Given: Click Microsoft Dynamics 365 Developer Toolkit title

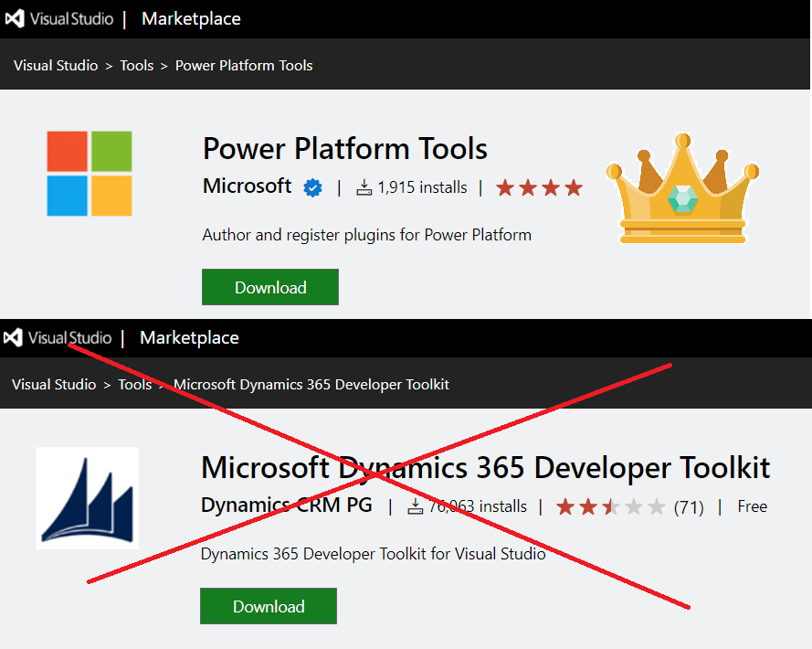Looking at the screenshot, I should (x=485, y=468).
